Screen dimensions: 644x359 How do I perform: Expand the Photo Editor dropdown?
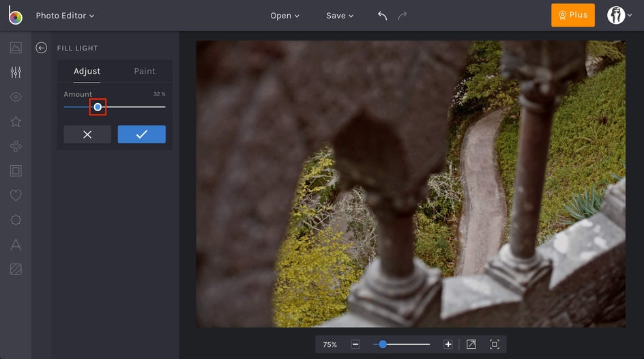(65, 16)
